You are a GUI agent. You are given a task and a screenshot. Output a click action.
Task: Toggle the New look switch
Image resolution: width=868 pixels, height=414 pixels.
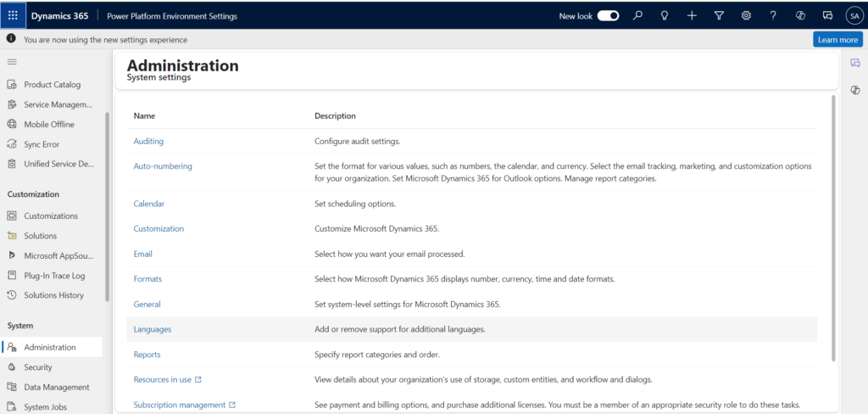(608, 15)
